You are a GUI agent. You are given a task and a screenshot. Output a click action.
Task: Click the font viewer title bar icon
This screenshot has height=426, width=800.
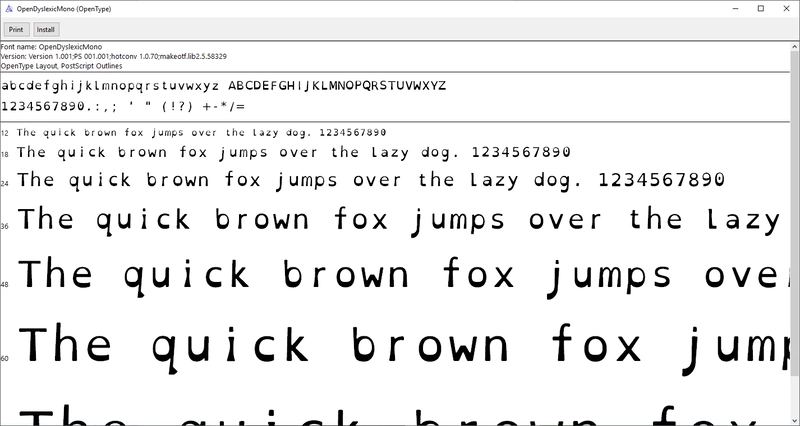(9, 9)
